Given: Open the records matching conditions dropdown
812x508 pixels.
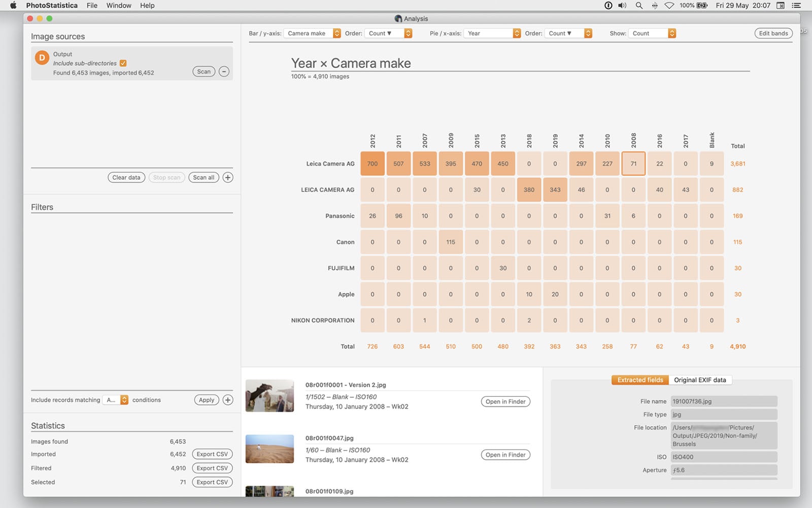Looking at the screenshot, I should [115, 400].
